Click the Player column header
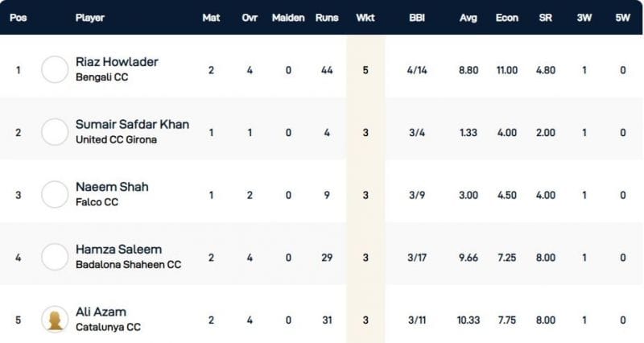 (x=90, y=18)
